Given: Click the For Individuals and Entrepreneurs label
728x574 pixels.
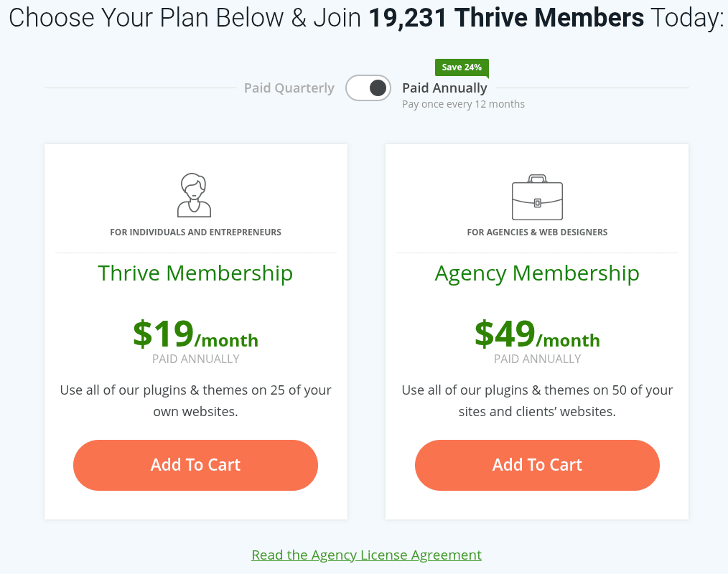Looking at the screenshot, I should click(x=195, y=232).
